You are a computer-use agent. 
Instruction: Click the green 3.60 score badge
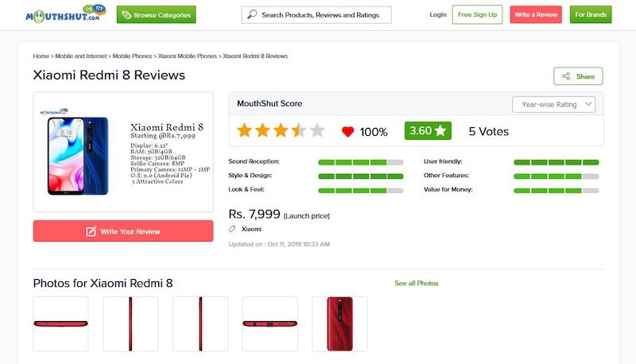point(428,131)
